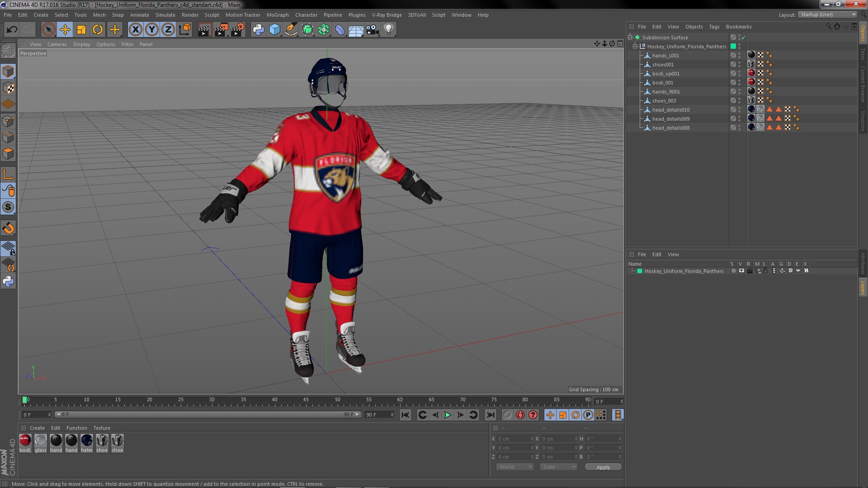The height and width of the screenshot is (488, 868).
Task: Open the MoGraph menu
Action: [278, 15]
